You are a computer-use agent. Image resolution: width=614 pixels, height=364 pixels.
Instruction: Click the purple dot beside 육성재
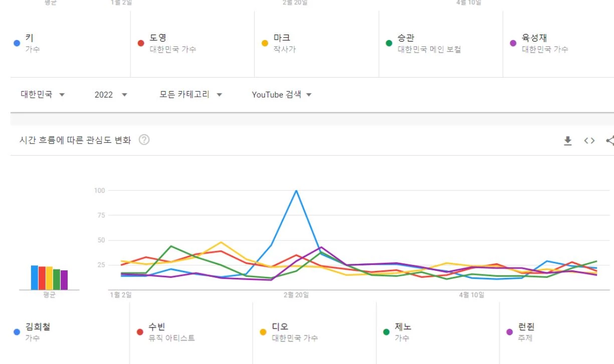(513, 44)
